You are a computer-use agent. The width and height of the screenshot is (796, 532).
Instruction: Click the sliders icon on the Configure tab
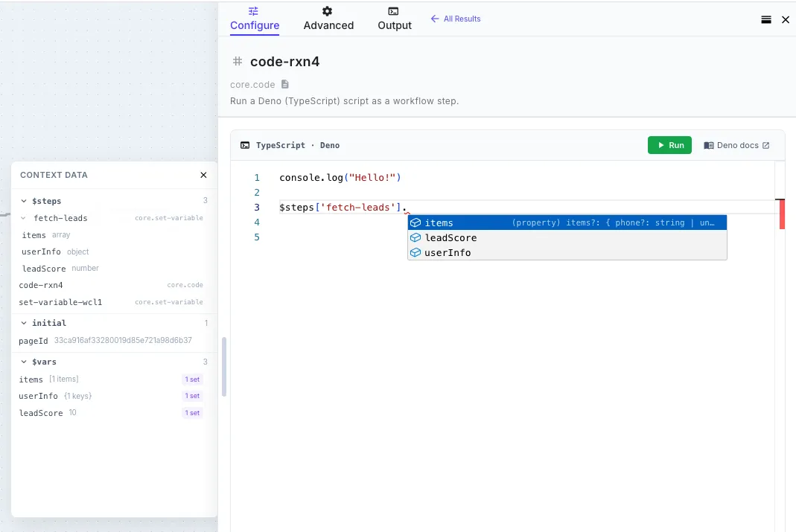(x=254, y=11)
